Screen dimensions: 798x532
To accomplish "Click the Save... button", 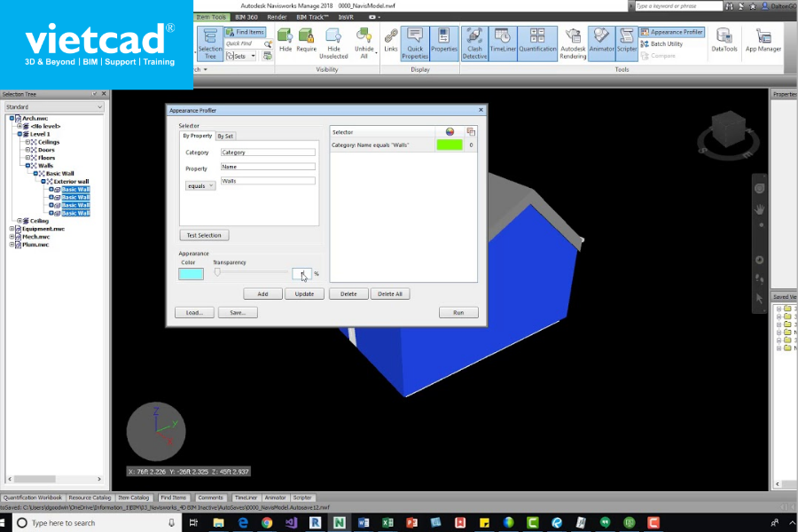I will [x=238, y=313].
